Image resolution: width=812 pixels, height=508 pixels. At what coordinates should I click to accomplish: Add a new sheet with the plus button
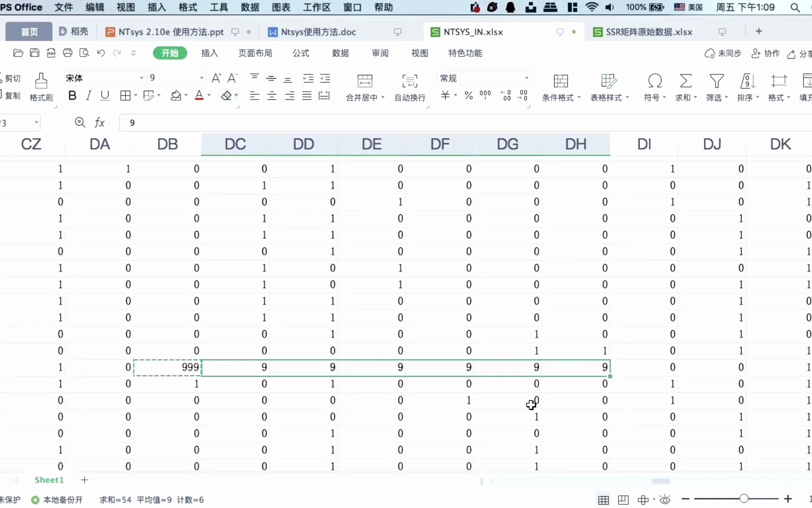pos(85,480)
